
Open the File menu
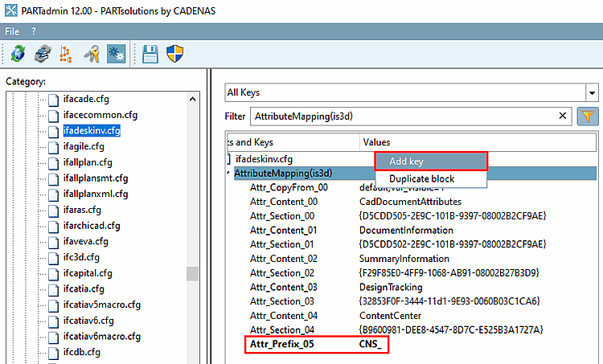[13, 31]
